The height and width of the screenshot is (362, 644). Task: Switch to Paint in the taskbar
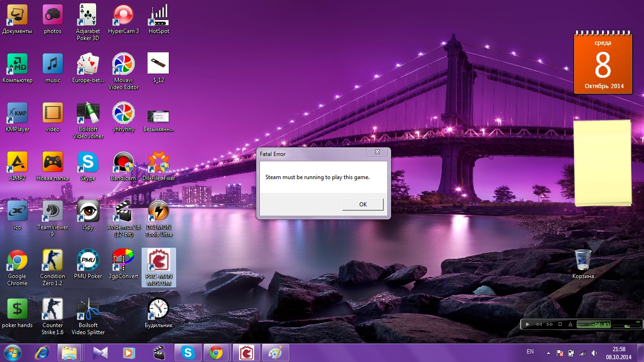pos(275,353)
